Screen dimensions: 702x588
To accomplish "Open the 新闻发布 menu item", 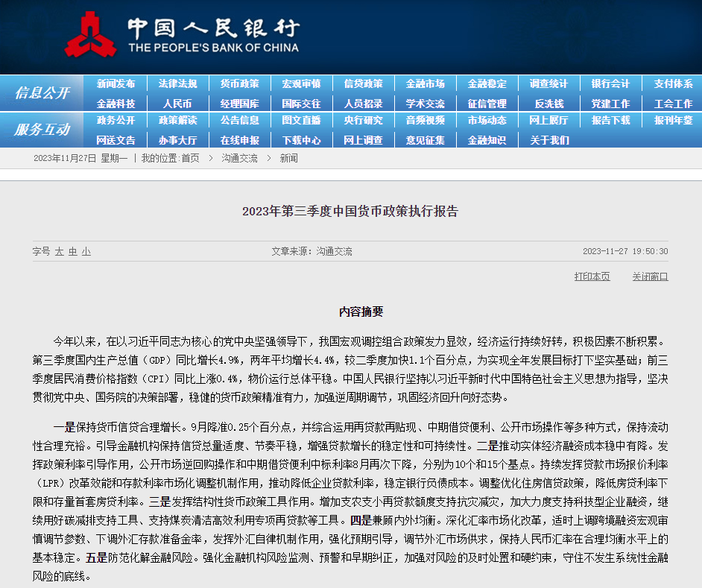I will [x=116, y=83].
